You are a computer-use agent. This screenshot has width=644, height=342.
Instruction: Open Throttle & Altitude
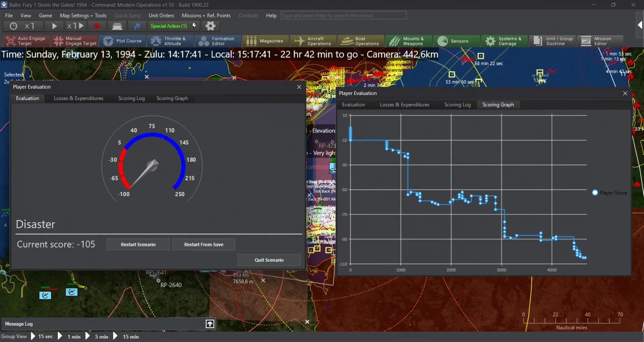coord(170,41)
